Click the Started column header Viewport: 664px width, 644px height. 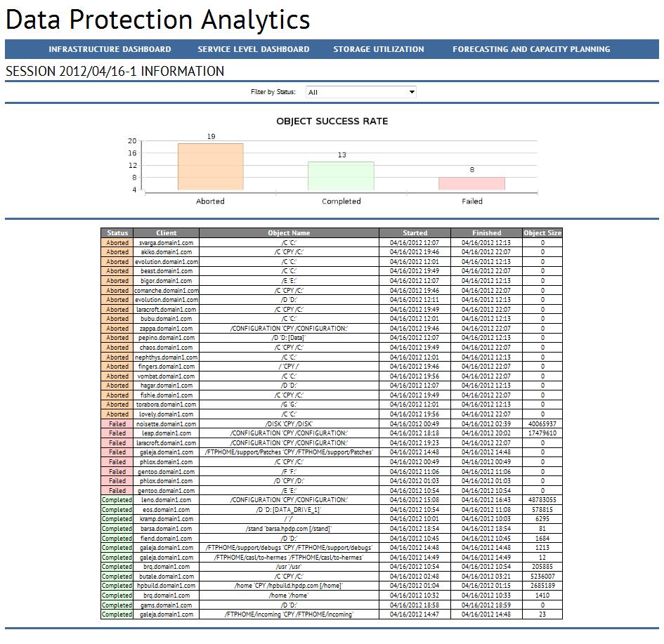pos(415,232)
